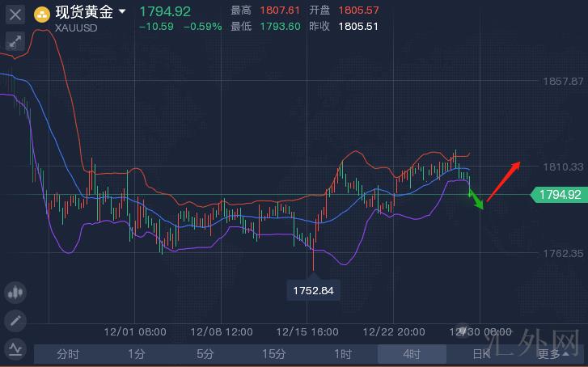588x367 pixels.
Task: Click the XAUUSD ticker text
Action: point(78,28)
